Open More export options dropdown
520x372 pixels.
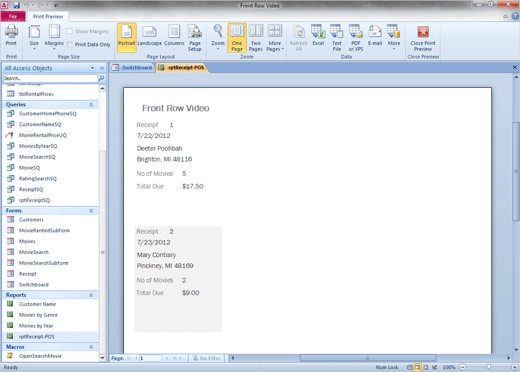(394, 37)
